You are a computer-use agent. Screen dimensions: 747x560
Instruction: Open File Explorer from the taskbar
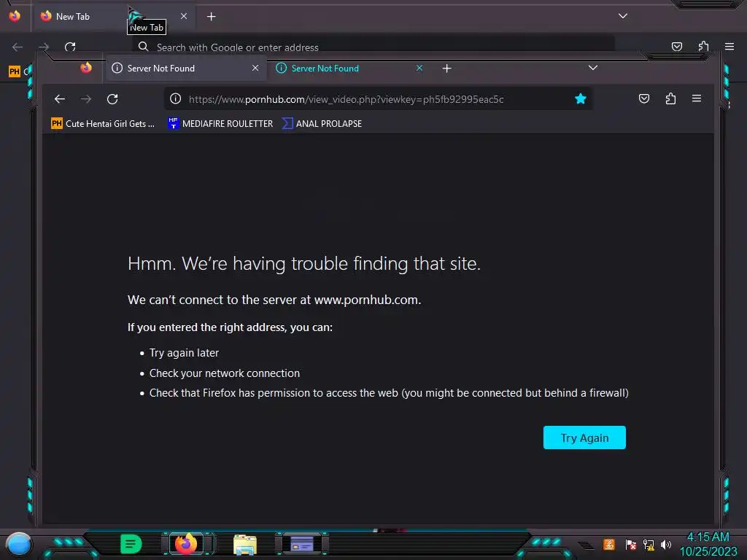pos(245,545)
